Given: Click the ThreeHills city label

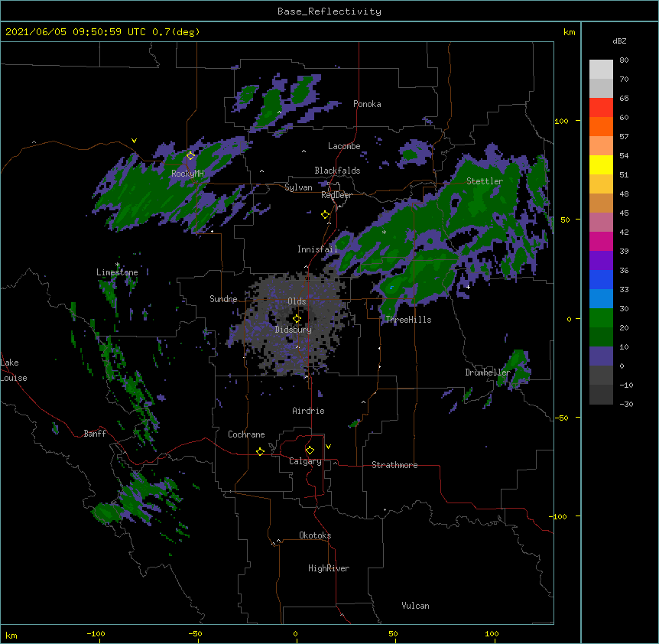Looking at the screenshot, I should click(x=408, y=320).
